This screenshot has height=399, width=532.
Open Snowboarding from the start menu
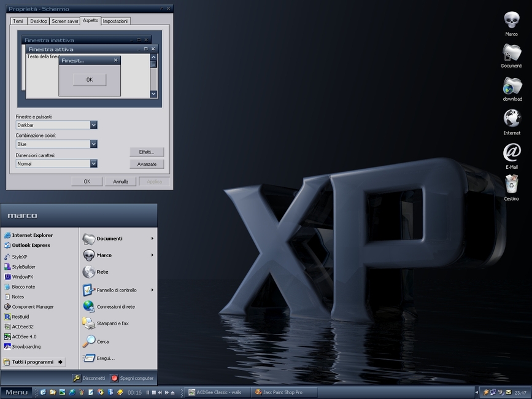click(22, 346)
